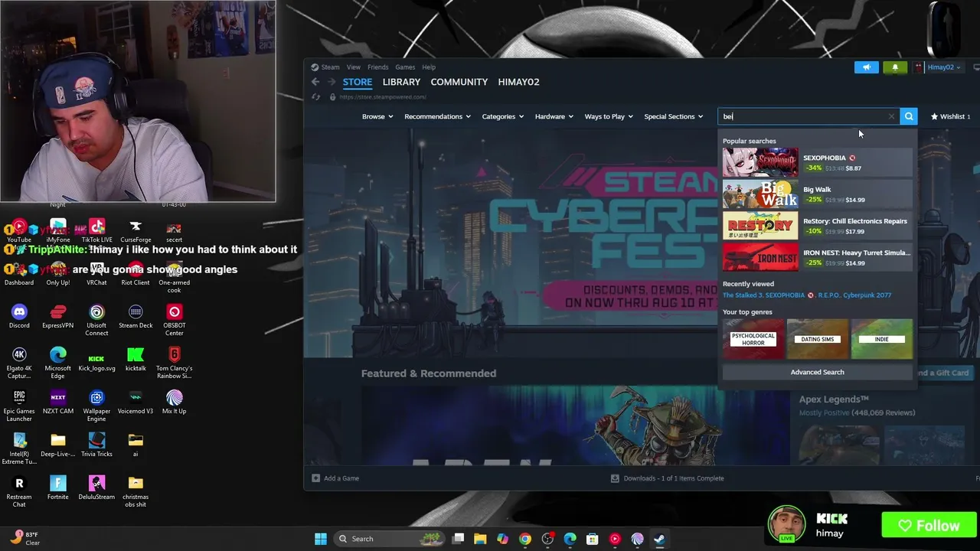
Task: Expand the Browse dropdown in Steam store
Action: [377, 116]
